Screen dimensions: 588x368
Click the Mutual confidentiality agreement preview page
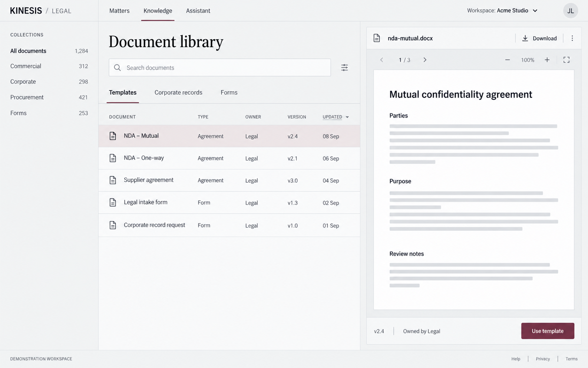click(x=474, y=190)
